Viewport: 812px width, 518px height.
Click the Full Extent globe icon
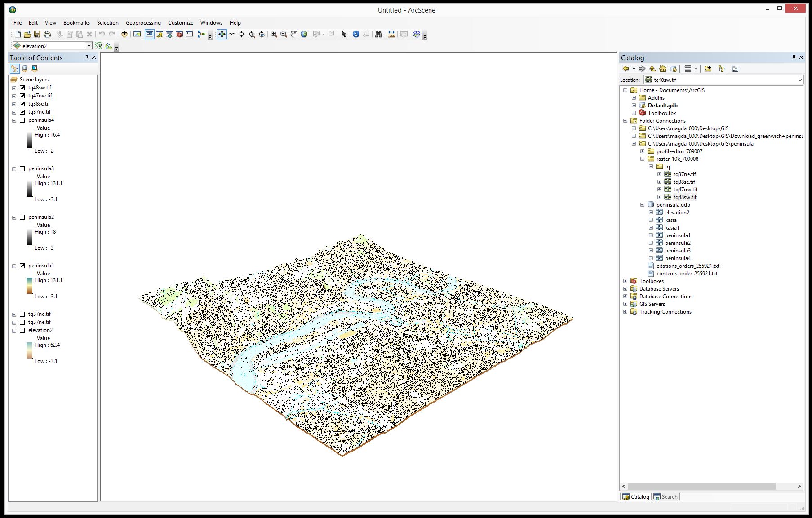tap(304, 34)
